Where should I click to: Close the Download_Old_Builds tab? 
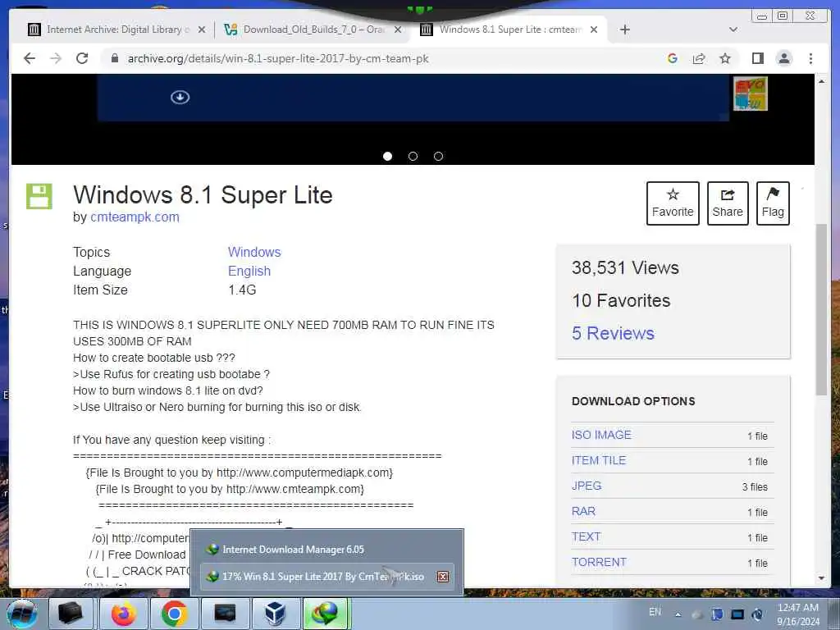[x=398, y=30]
